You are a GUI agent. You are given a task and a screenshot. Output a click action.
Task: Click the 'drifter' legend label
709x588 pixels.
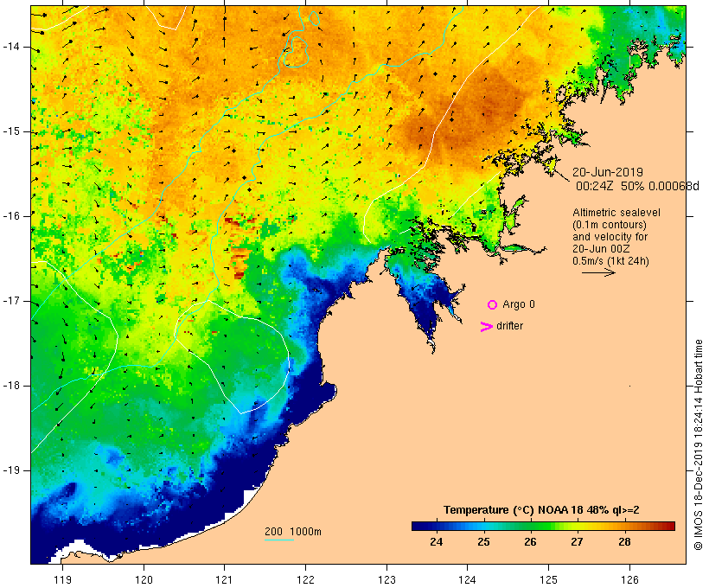point(509,326)
